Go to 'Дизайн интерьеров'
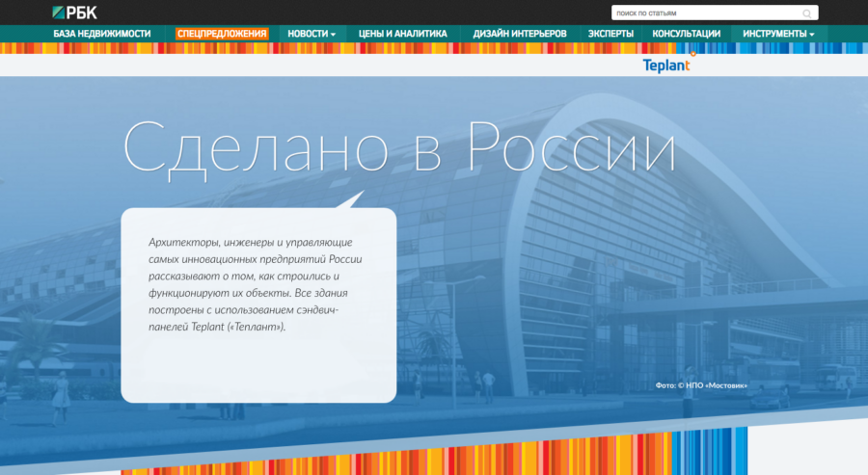 pyautogui.click(x=520, y=34)
